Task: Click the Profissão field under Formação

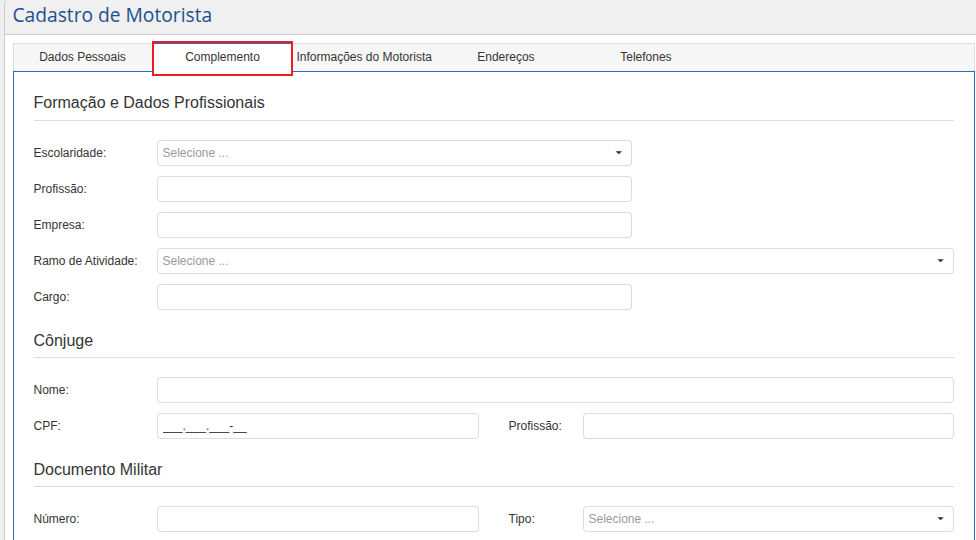Action: pyautogui.click(x=394, y=189)
